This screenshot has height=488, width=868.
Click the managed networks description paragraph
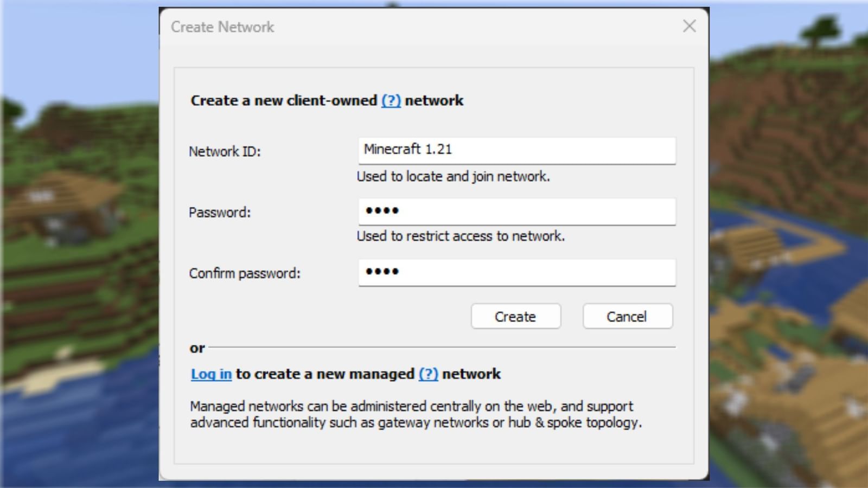click(x=416, y=414)
